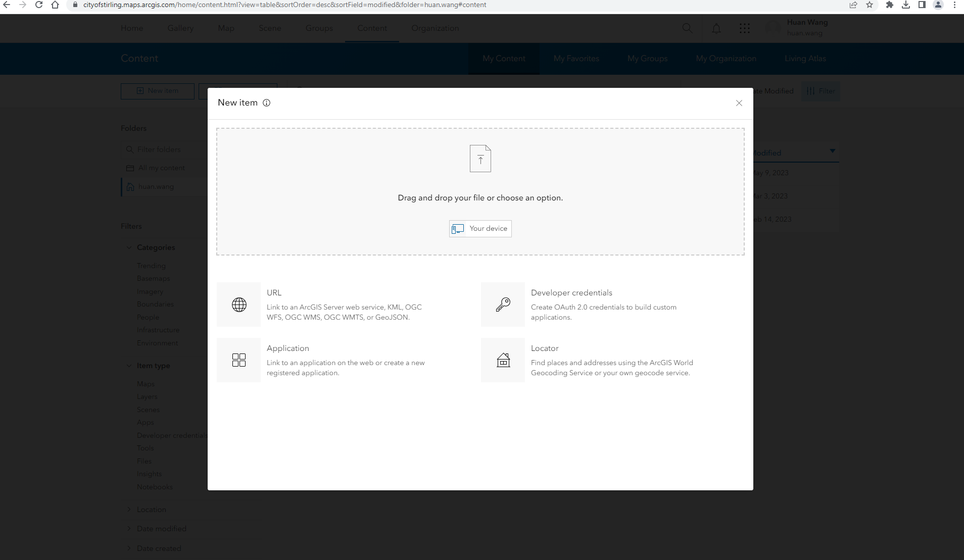This screenshot has width=964, height=560.
Task: Filter by Basemaps category
Action: pyautogui.click(x=153, y=279)
